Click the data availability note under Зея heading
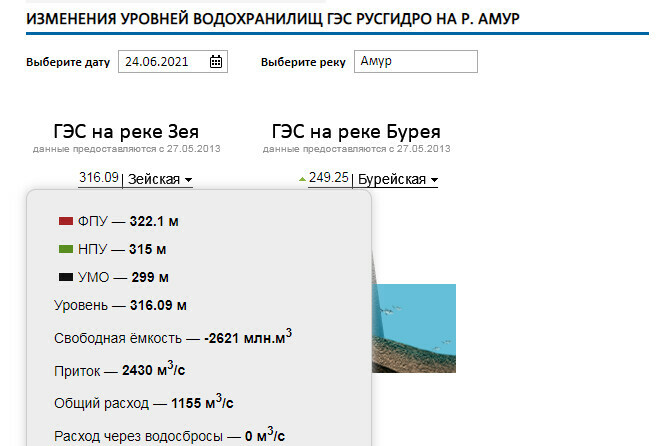 127,149
